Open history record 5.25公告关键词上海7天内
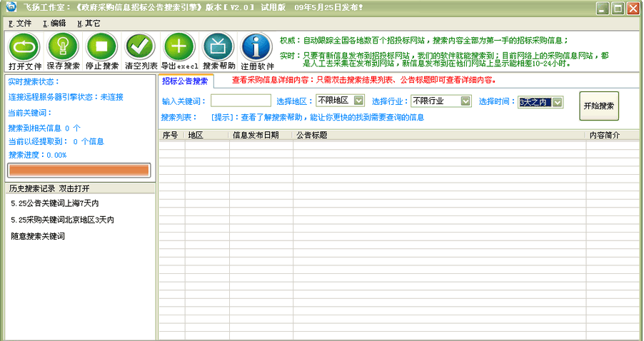The height and width of the screenshot is (341, 644). pos(55,203)
